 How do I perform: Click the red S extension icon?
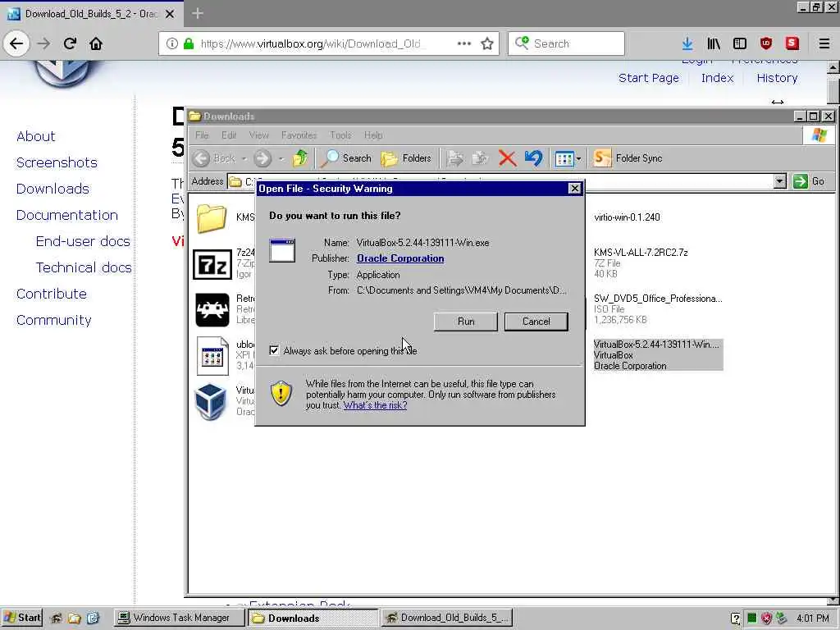pyautogui.click(x=792, y=43)
